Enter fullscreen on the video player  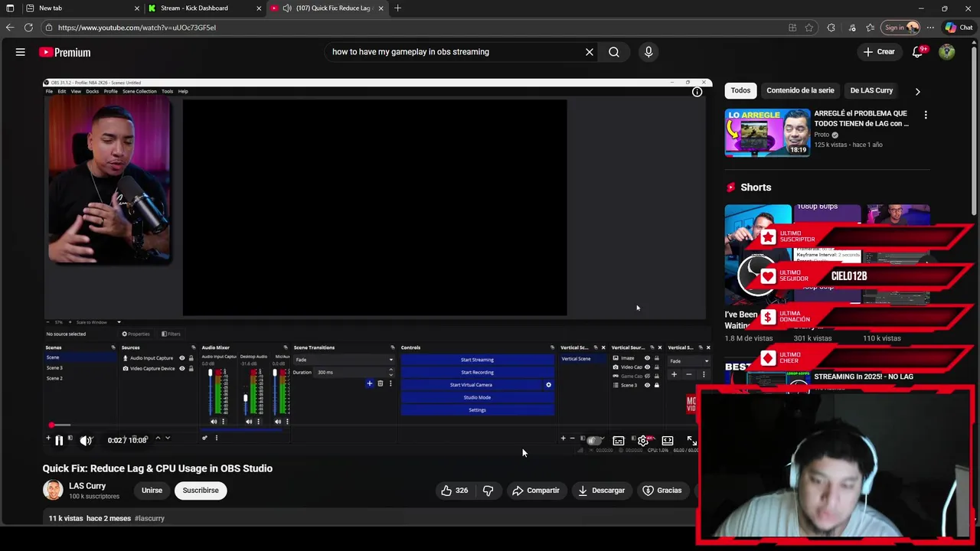tap(691, 441)
